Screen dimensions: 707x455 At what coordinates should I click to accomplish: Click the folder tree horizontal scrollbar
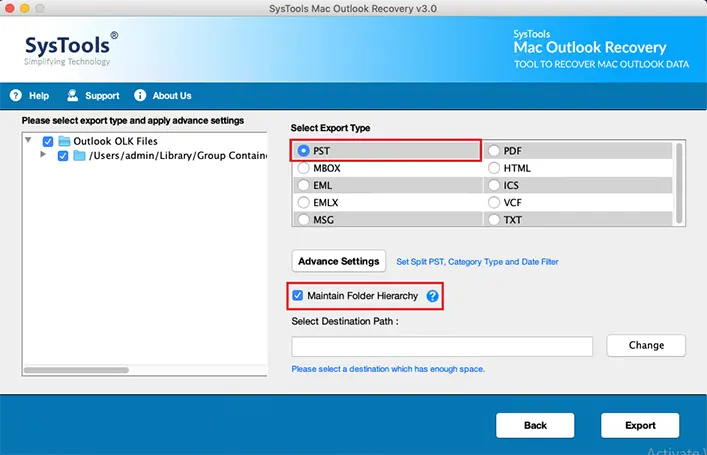76,370
